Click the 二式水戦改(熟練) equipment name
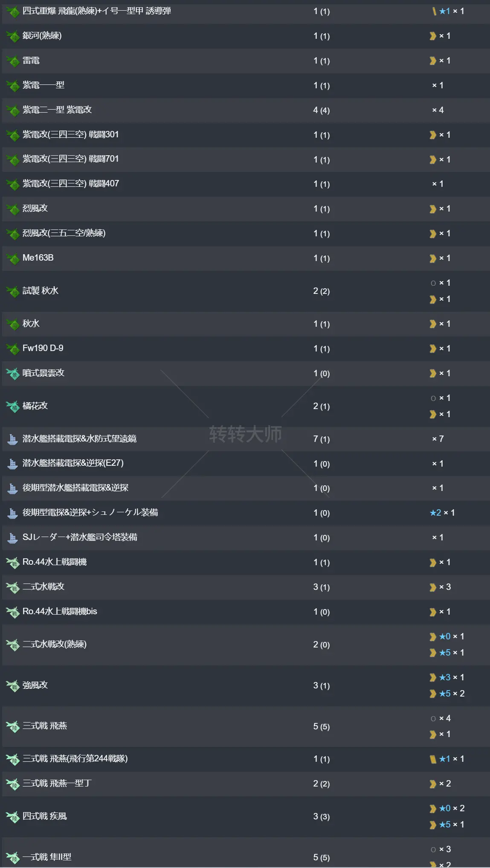Image resolution: width=490 pixels, height=868 pixels. coord(55,644)
